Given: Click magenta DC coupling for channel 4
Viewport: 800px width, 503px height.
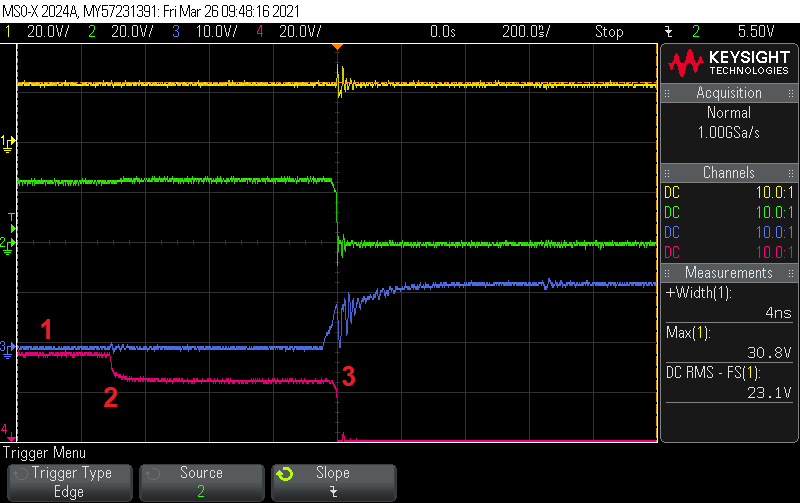Looking at the screenshot, I should pyautogui.click(x=672, y=253).
